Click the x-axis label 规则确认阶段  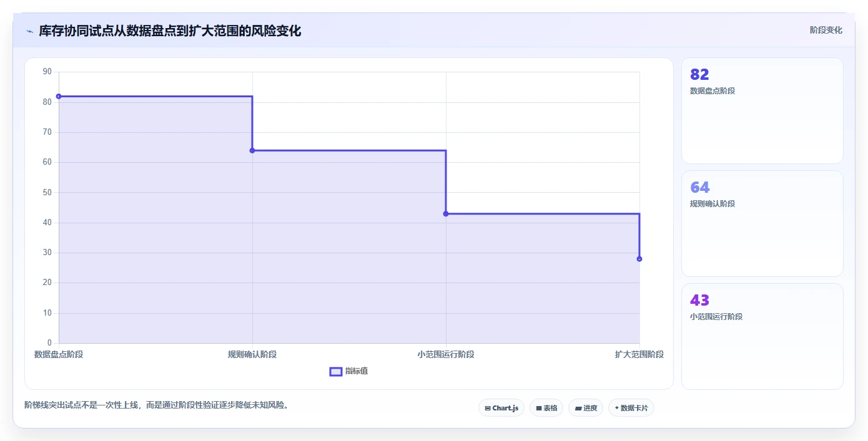[x=252, y=354]
